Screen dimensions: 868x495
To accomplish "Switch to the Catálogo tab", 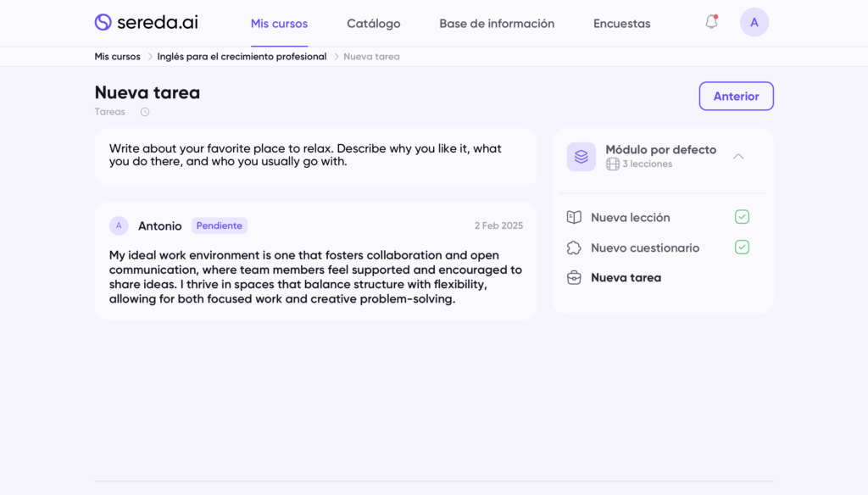I will click(373, 24).
